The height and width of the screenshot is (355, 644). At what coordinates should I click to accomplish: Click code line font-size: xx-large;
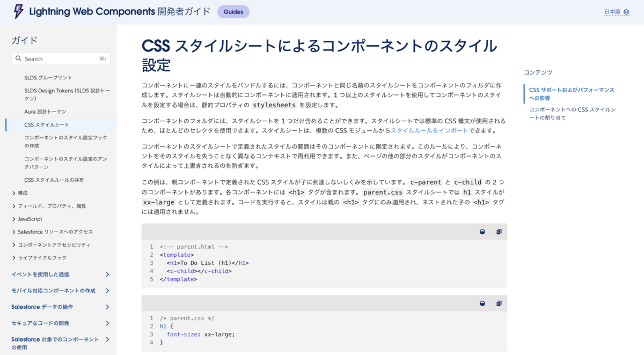click(x=201, y=335)
